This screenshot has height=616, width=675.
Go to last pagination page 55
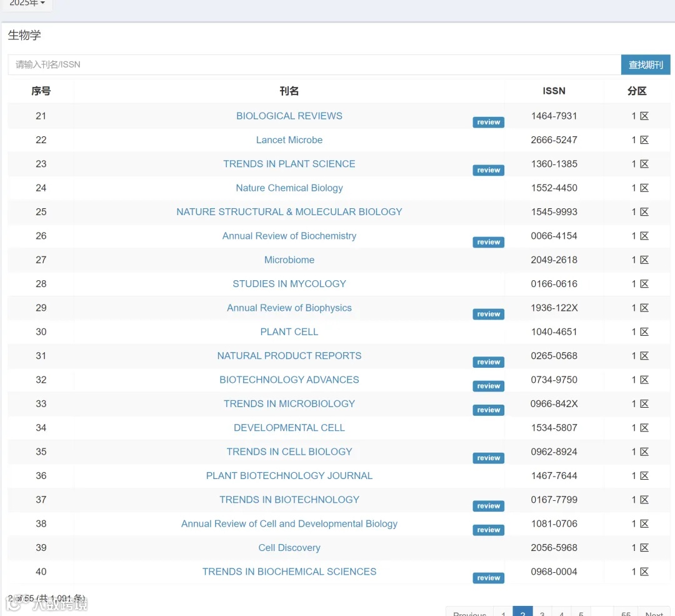click(x=626, y=612)
